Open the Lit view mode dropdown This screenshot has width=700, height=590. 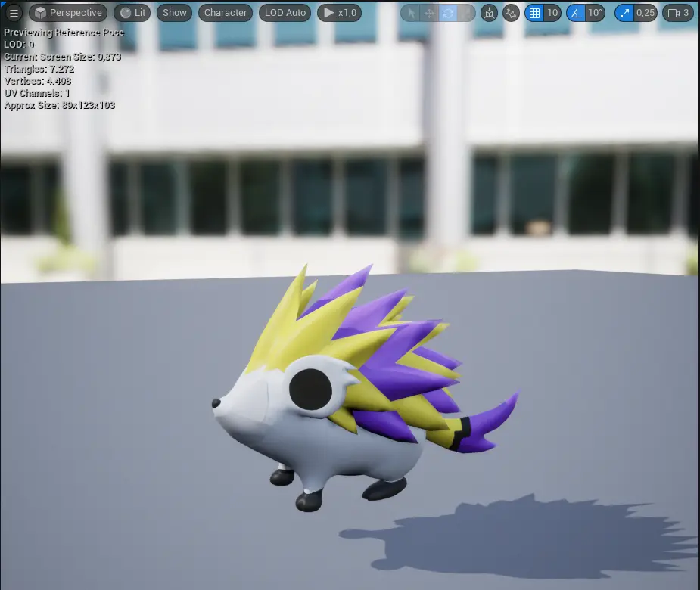tap(132, 13)
